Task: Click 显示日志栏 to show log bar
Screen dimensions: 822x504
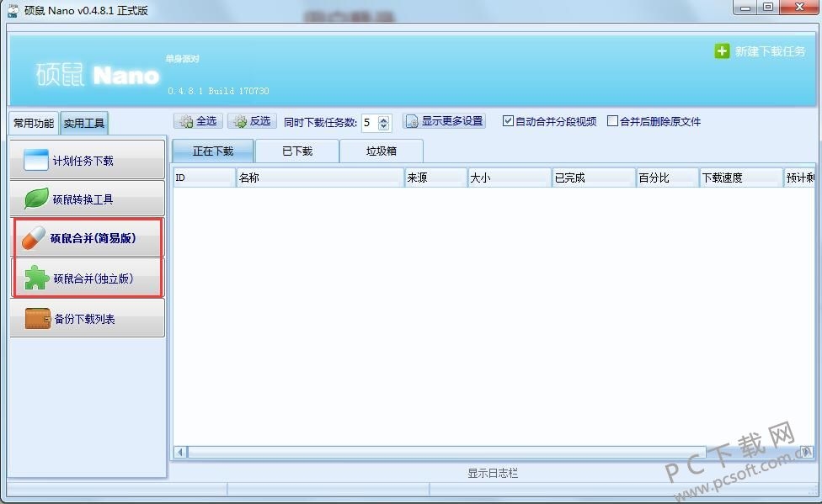Action: [493, 473]
